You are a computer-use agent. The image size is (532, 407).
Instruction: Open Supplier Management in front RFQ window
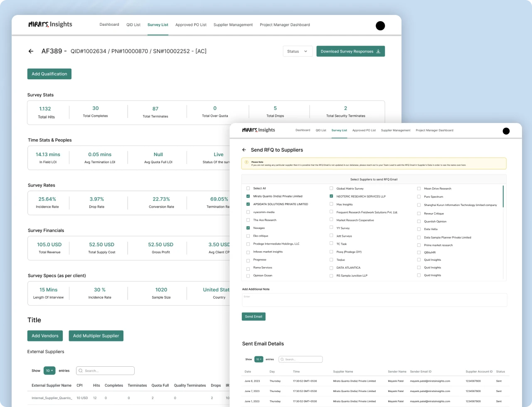coord(396,130)
